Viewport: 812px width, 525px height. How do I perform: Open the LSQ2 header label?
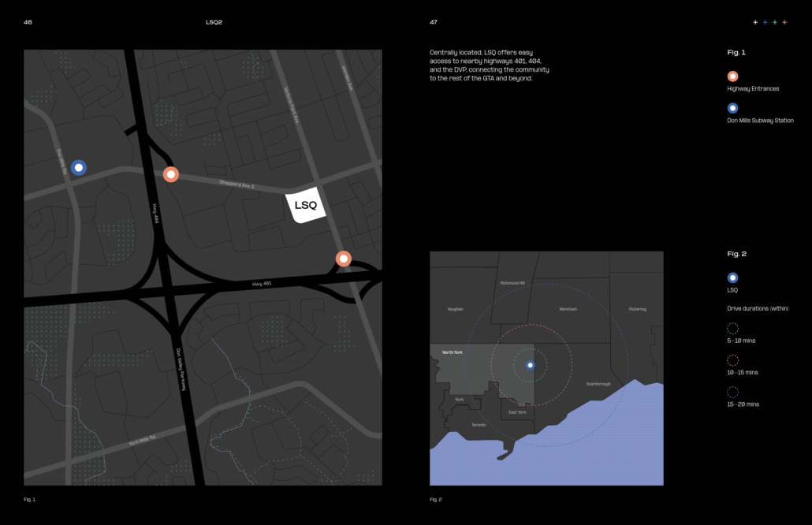click(x=213, y=22)
